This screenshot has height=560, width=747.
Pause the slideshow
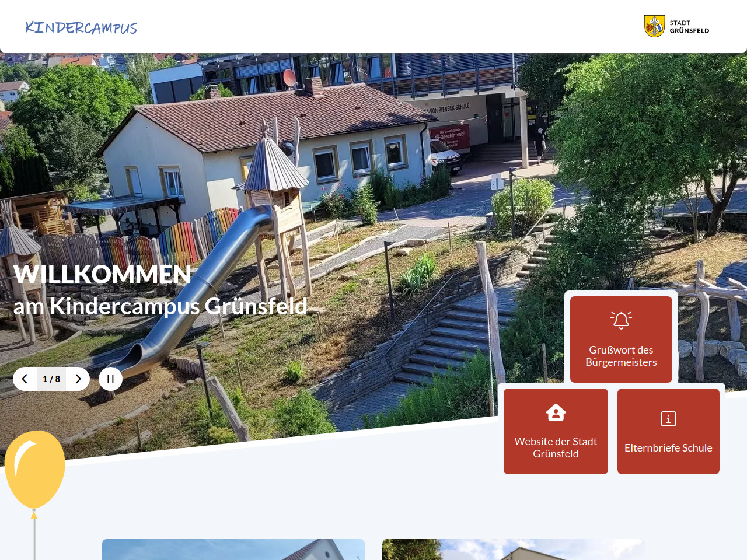point(110,379)
